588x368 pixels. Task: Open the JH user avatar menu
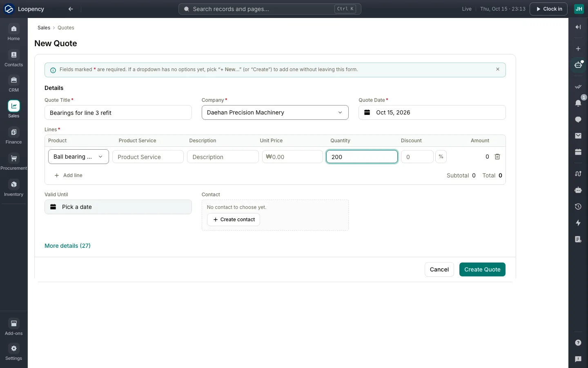click(579, 9)
